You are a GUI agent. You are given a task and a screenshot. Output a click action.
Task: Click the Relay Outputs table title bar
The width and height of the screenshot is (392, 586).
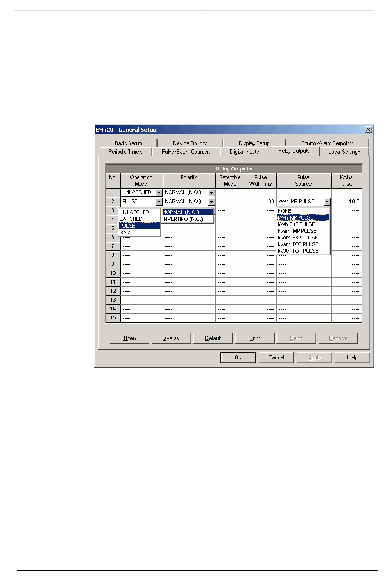pyautogui.click(x=234, y=169)
